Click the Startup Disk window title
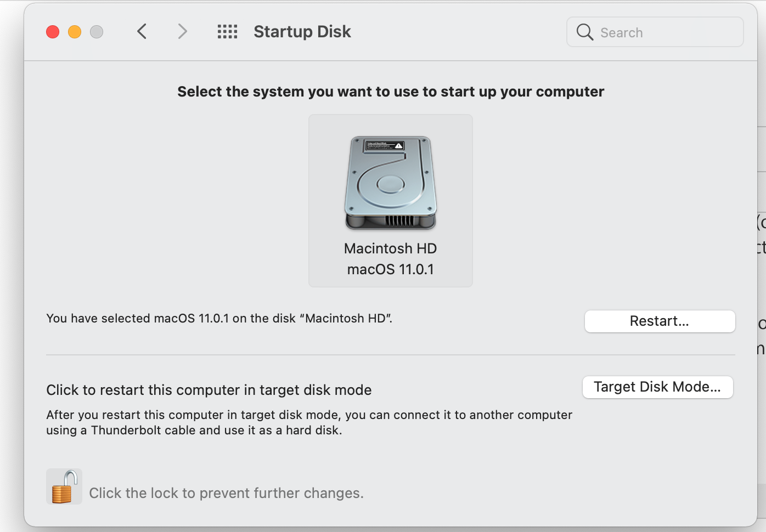The height and width of the screenshot is (532, 766). coord(302,31)
